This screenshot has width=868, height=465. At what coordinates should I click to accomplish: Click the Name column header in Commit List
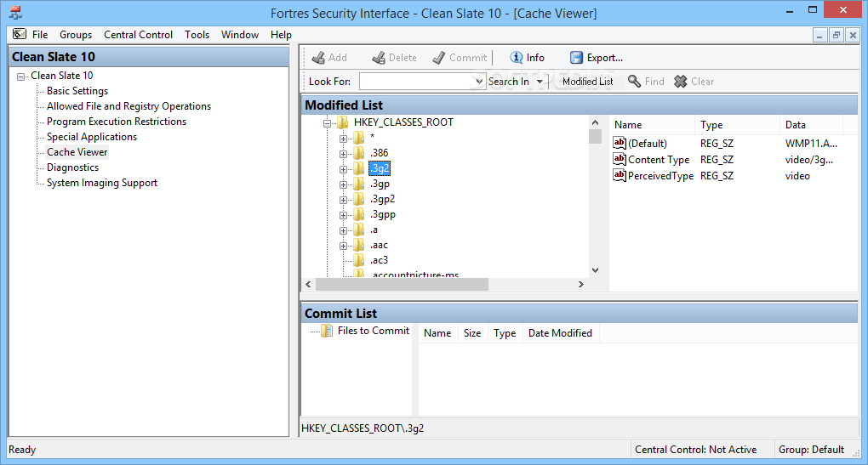(x=437, y=333)
